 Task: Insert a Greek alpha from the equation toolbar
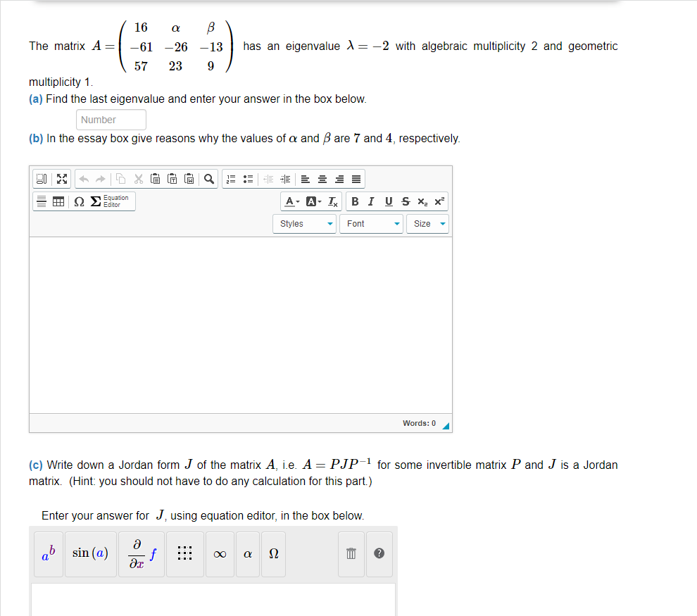click(247, 554)
